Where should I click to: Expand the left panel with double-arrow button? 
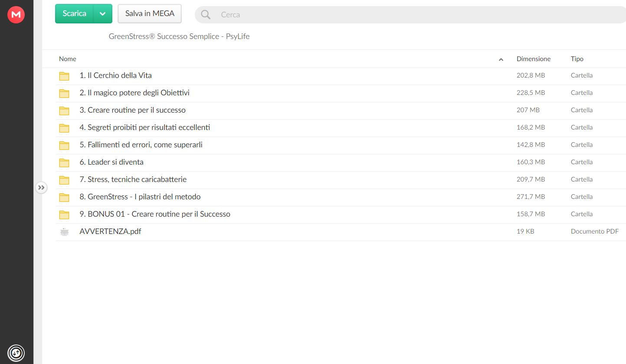tap(41, 188)
